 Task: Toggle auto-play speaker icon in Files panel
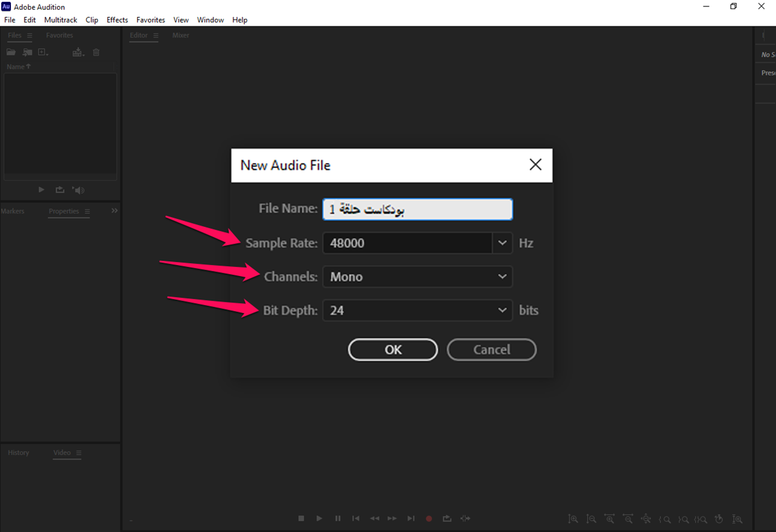pos(78,190)
